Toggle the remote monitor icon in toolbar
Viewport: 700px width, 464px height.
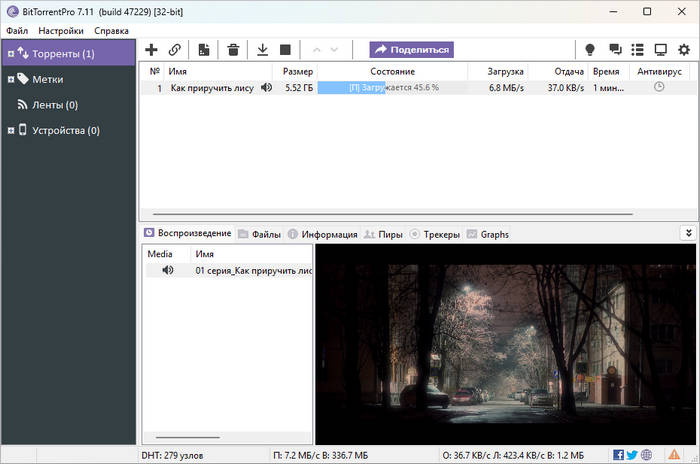(x=660, y=49)
